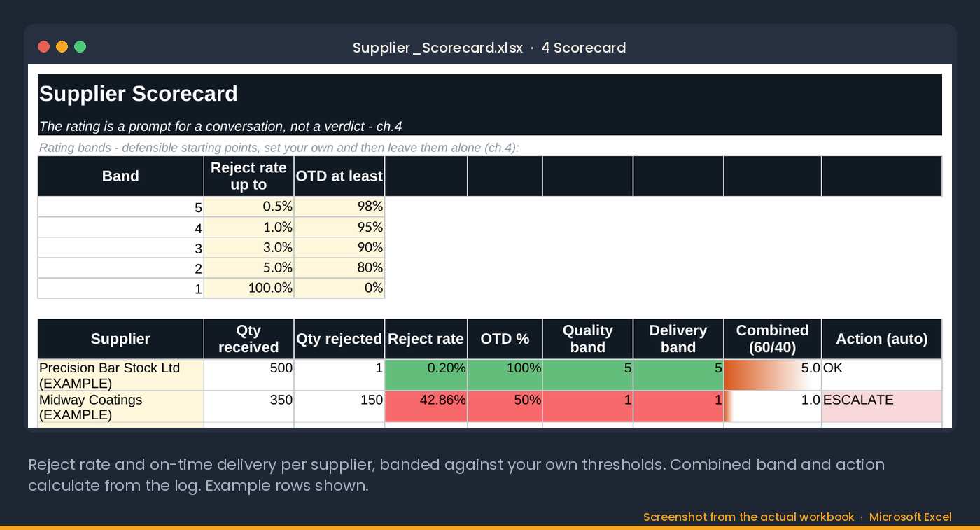This screenshot has width=980, height=530.
Task: Select the OTD threshold cell 0%
Action: point(339,288)
